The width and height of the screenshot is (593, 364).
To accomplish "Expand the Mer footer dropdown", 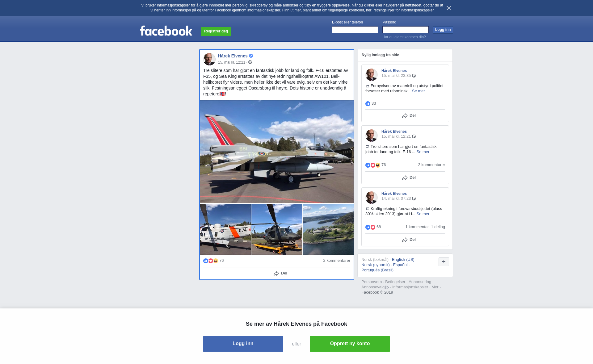I will point(436,287).
